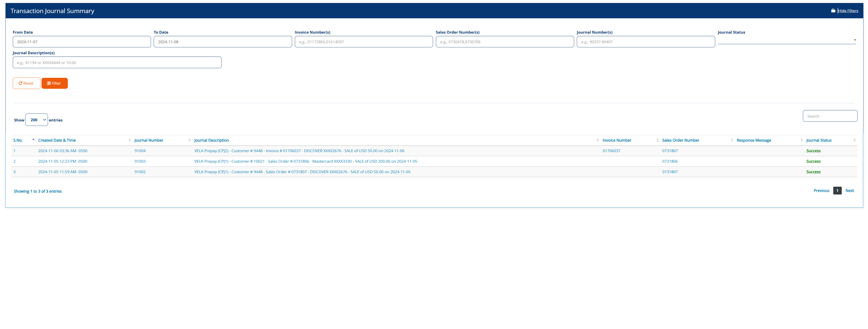Click the Reset button
Screen dimensions: 868x329
pyautogui.click(x=26, y=83)
